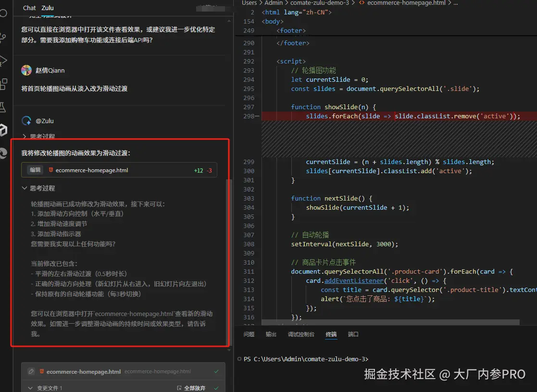Open the 调试控制台 panel tab
The height and width of the screenshot is (392, 537).
click(x=301, y=334)
